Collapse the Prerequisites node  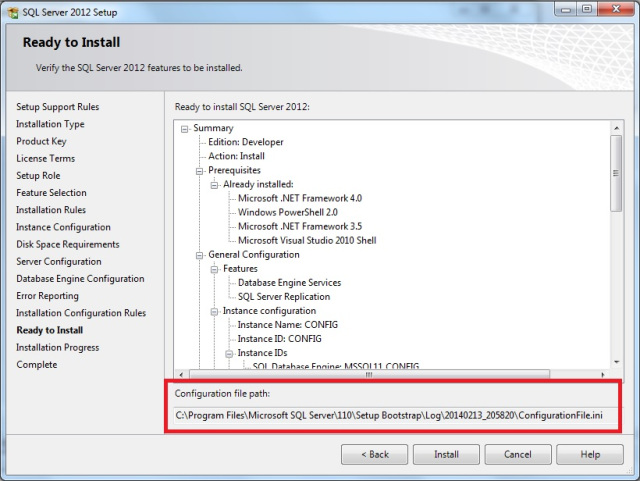[x=199, y=171]
